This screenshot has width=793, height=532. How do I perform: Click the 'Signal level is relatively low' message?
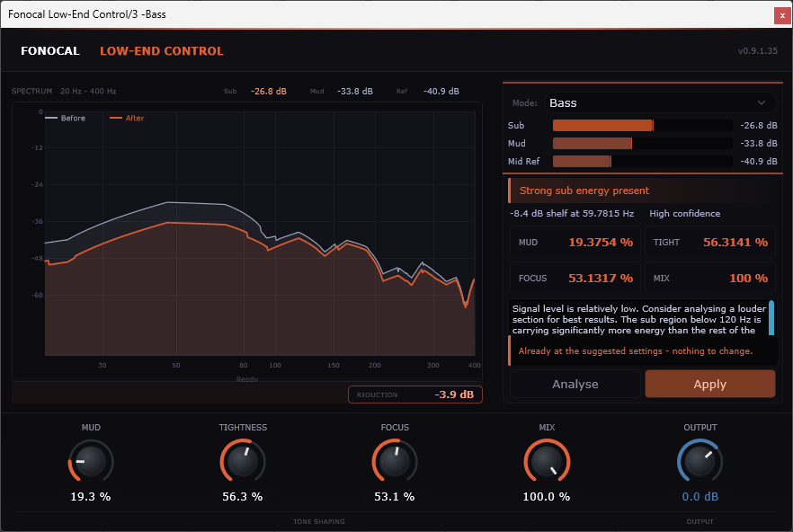[x=638, y=319]
